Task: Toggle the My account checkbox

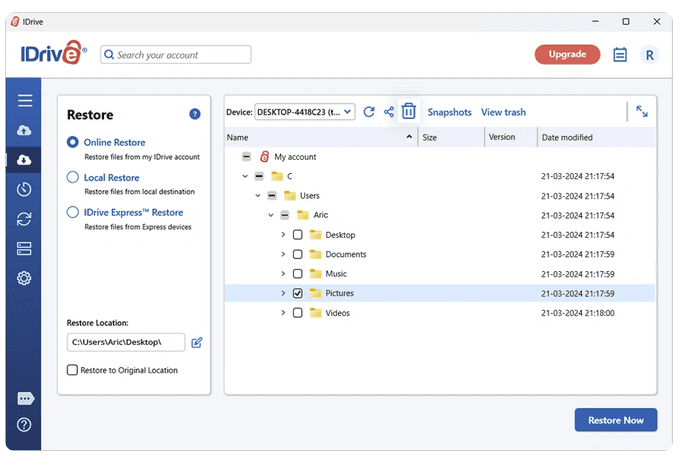Action: pos(246,156)
